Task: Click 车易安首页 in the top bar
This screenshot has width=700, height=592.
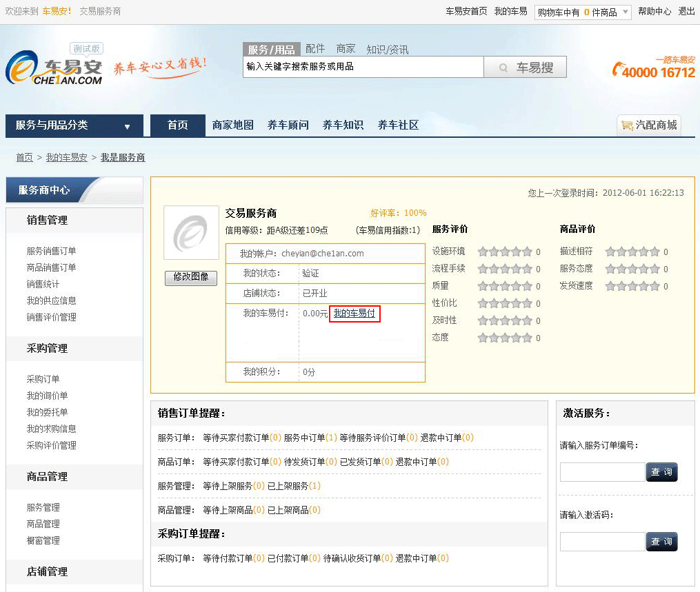Action: tap(466, 12)
